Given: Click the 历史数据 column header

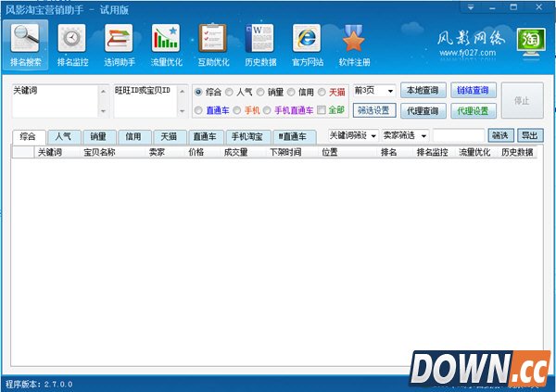Looking at the screenshot, I should coord(517,153).
